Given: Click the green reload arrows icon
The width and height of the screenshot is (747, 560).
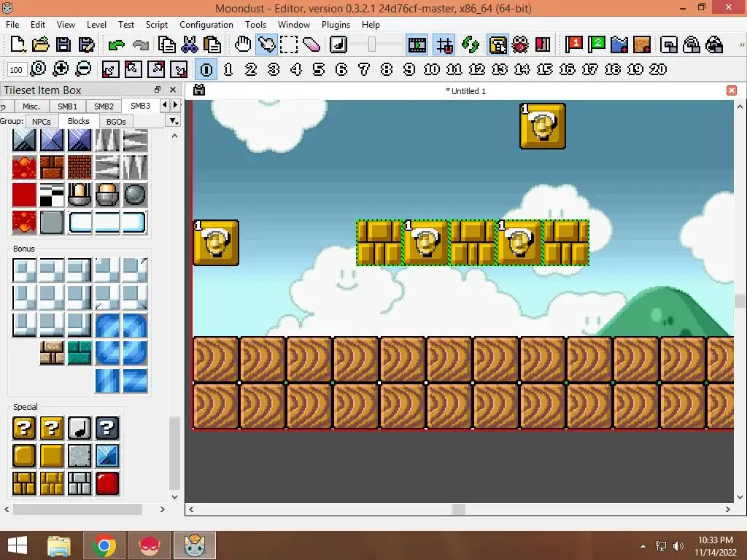Looking at the screenshot, I should (471, 45).
